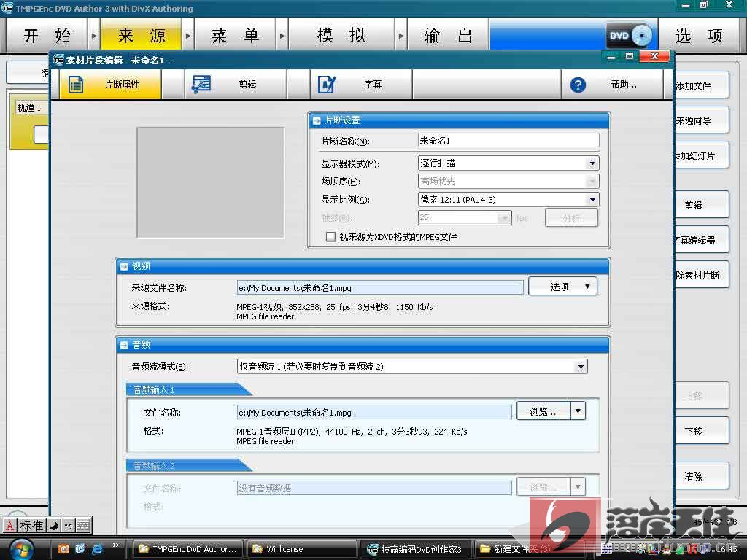Open the 片断属性 tab in the clip editor
The height and width of the screenshot is (560, 747).
(x=111, y=85)
